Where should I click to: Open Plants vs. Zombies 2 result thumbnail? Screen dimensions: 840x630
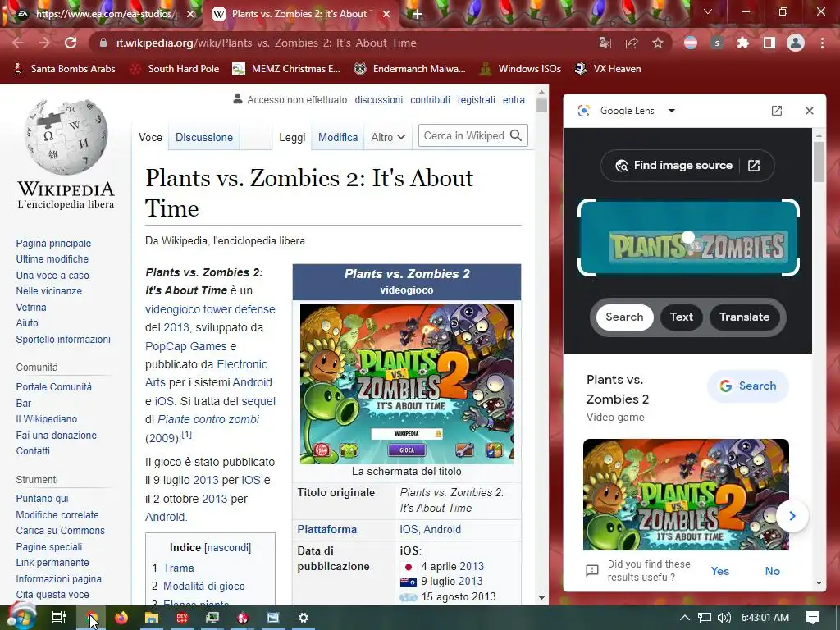click(x=686, y=495)
